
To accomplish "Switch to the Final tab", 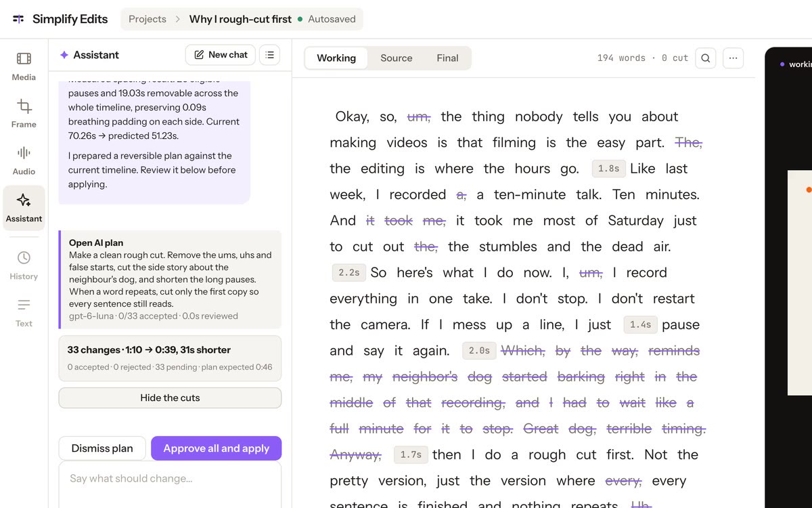I will point(447,58).
